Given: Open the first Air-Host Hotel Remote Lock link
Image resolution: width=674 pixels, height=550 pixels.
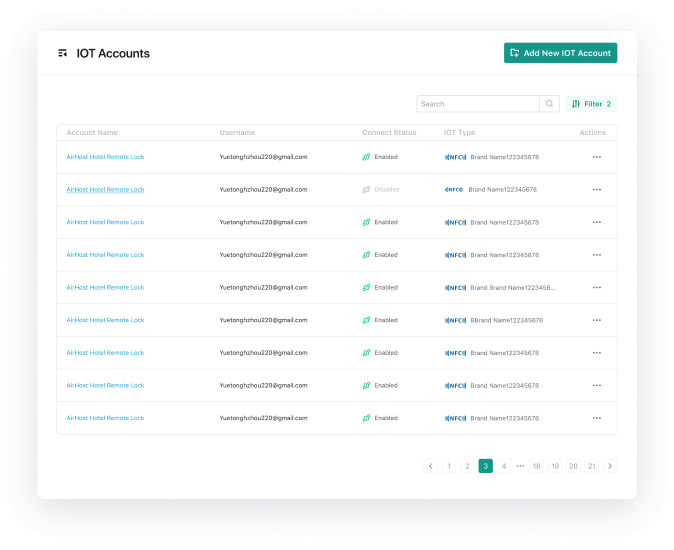Looking at the screenshot, I should (x=105, y=157).
